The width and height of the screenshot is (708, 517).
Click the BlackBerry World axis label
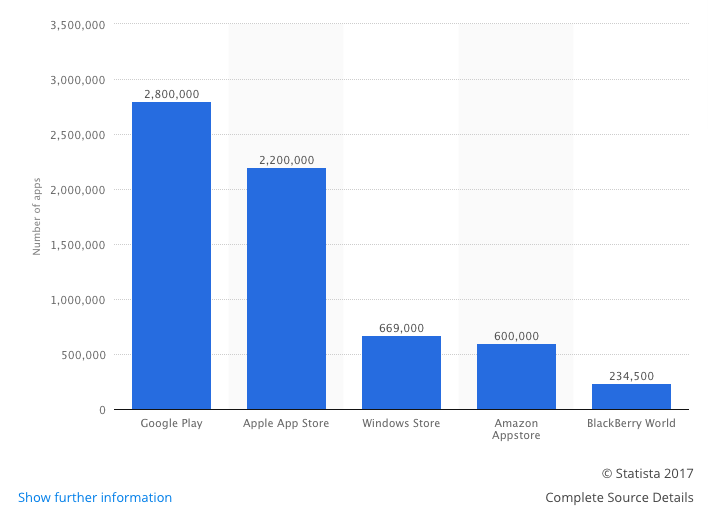(631, 423)
